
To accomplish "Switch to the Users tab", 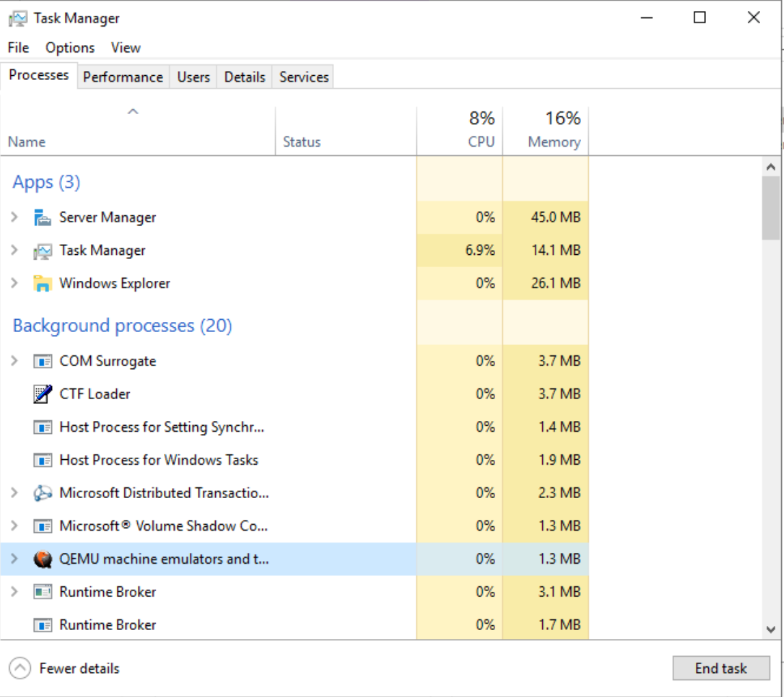I will pyautogui.click(x=193, y=77).
